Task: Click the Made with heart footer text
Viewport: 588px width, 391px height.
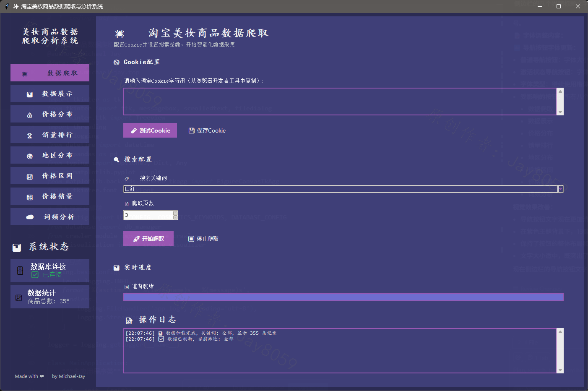Action: [29, 376]
